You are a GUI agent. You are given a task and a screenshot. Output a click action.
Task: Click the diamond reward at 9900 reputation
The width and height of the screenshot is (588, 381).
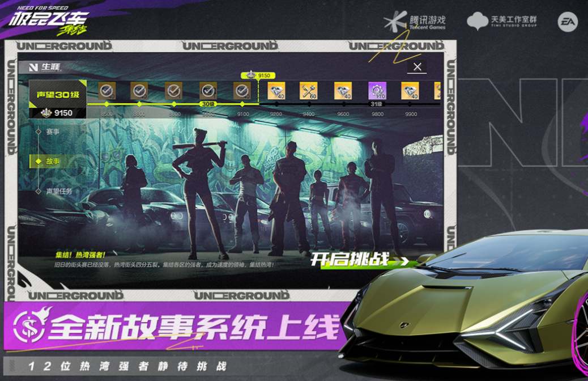pos(410,91)
